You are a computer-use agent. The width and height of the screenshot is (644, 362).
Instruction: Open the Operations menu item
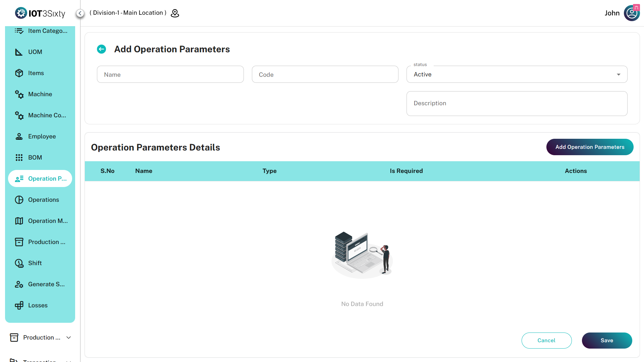click(43, 200)
